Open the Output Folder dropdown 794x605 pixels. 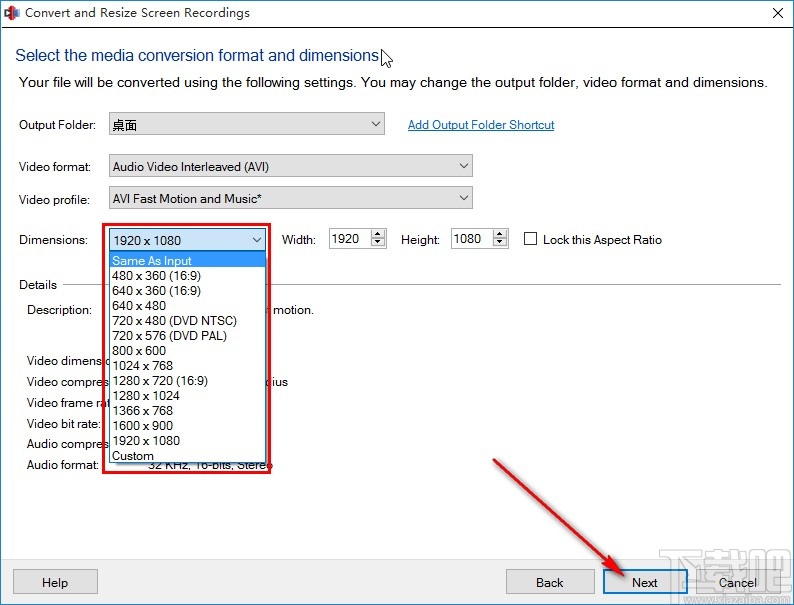(247, 124)
